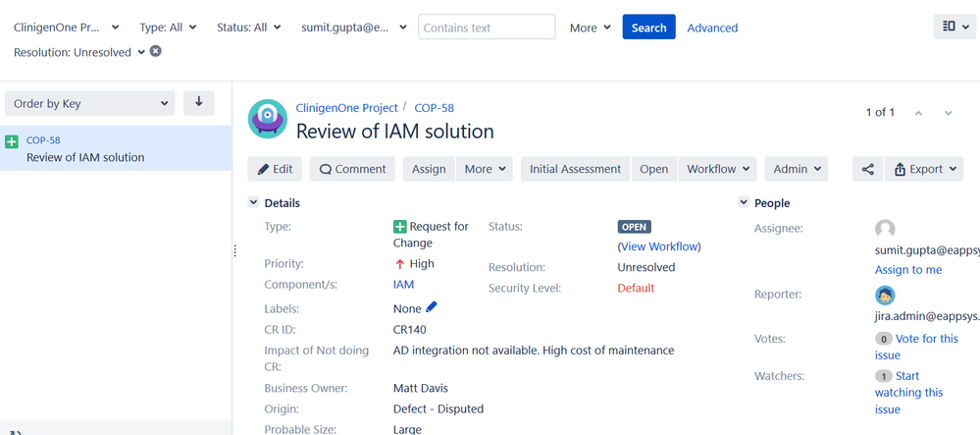The height and width of the screenshot is (435, 980).
Task: Click the sort direction arrow button
Action: click(199, 103)
